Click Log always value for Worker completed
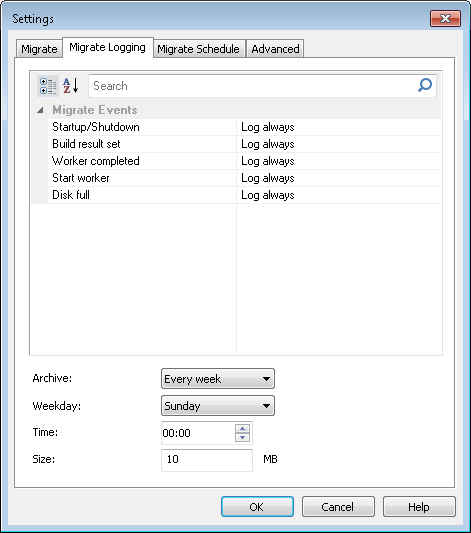 click(x=339, y=161)
